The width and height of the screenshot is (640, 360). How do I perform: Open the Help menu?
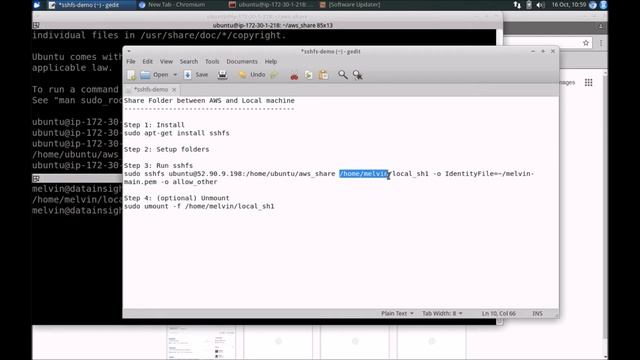271,61
